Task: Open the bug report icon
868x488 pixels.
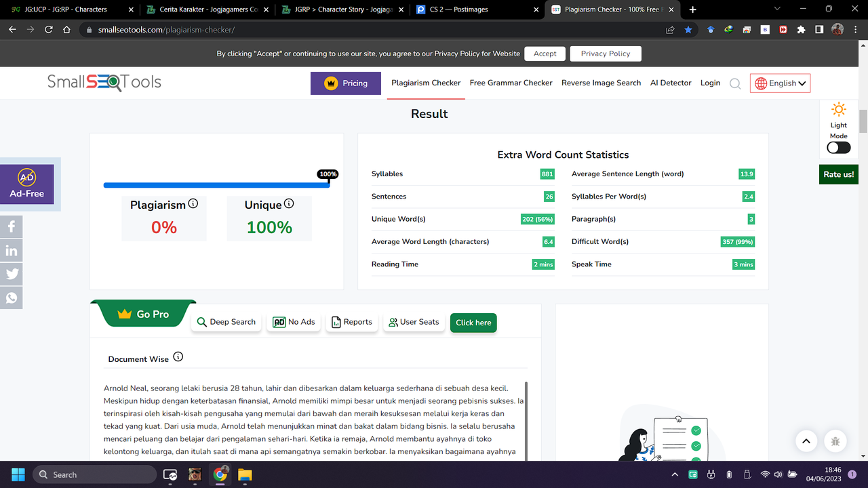Action: pyautogui.click(x=835, y=441)
